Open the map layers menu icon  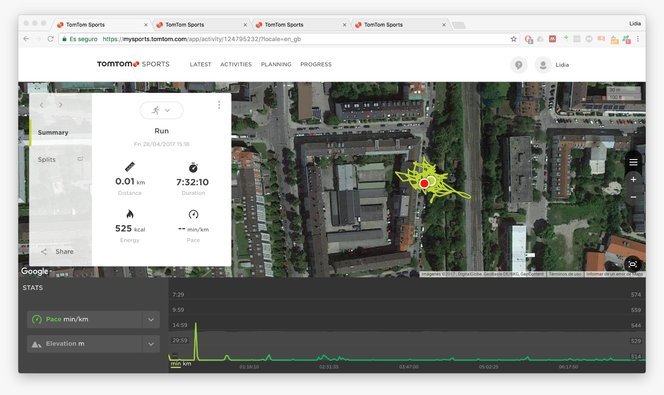[633, 162]
